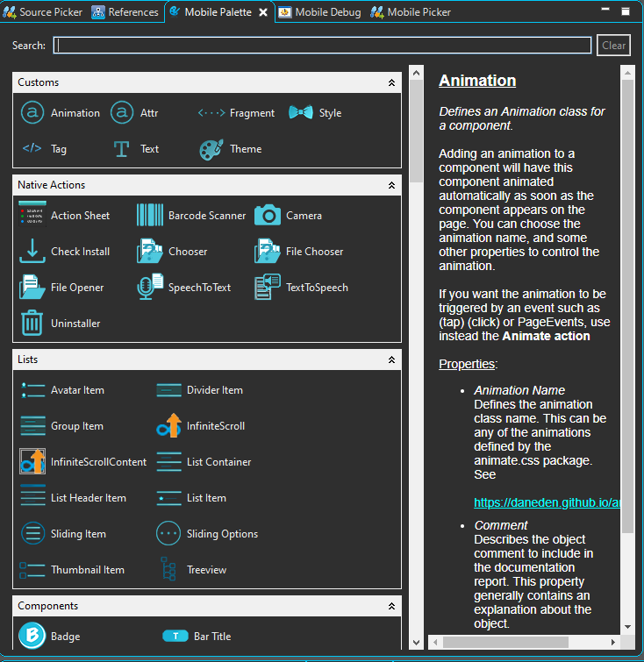
Task: Choose the File Opener icon
Action: tap(32, 287)
